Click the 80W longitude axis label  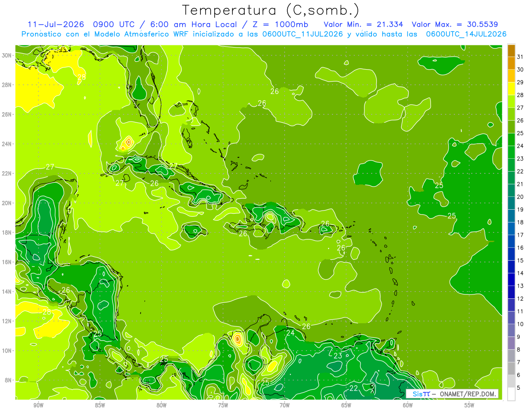161,405
